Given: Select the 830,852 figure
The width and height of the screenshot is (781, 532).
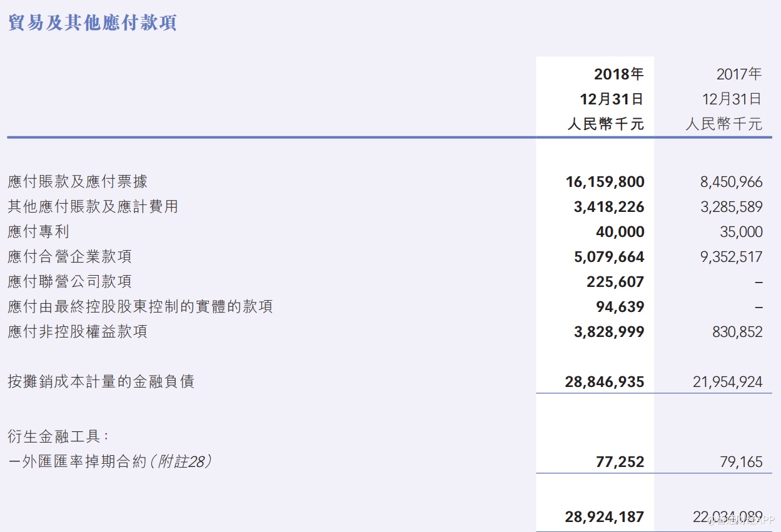Looking at the screenshot, I should click(737, 332).
